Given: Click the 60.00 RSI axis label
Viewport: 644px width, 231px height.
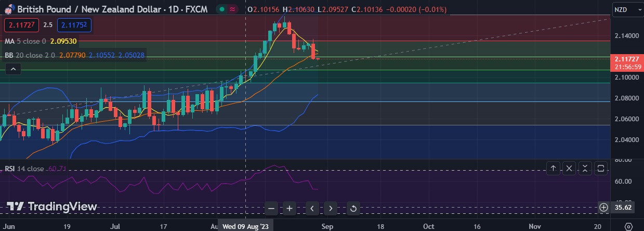Looking at the screenshot, I should pos(623,182).
